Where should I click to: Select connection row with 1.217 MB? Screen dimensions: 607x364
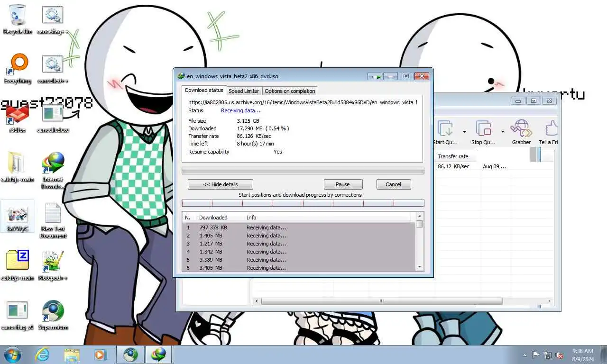click(299, 244)
